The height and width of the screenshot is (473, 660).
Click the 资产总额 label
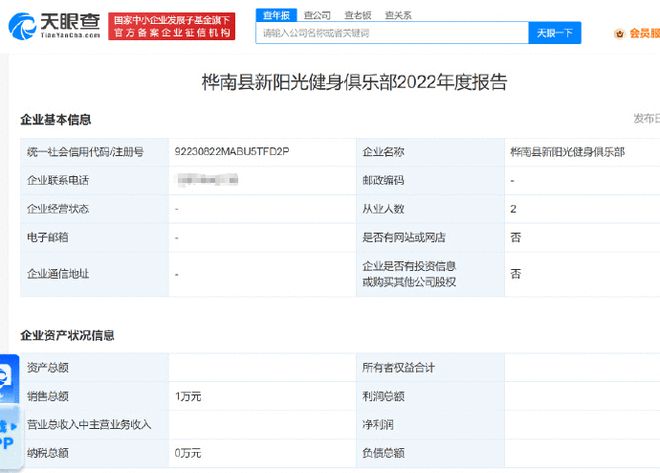pyautogui.click(x=48, y=368)
